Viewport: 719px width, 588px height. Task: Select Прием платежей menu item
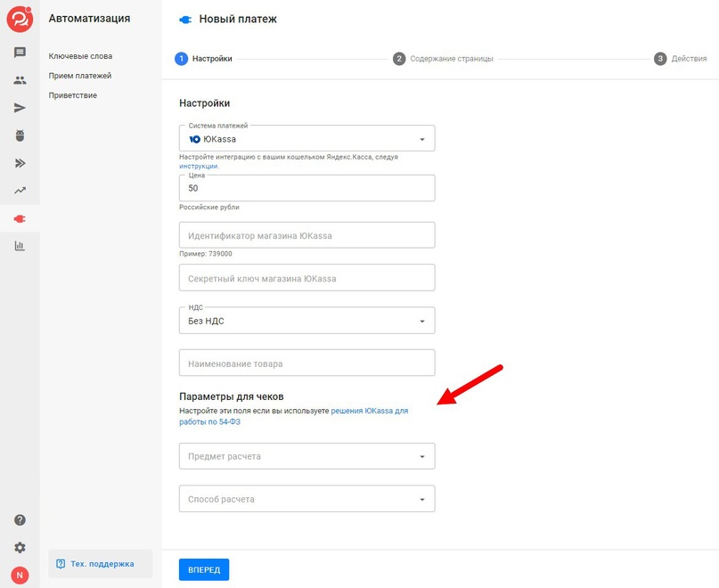[x=80, y=76]
